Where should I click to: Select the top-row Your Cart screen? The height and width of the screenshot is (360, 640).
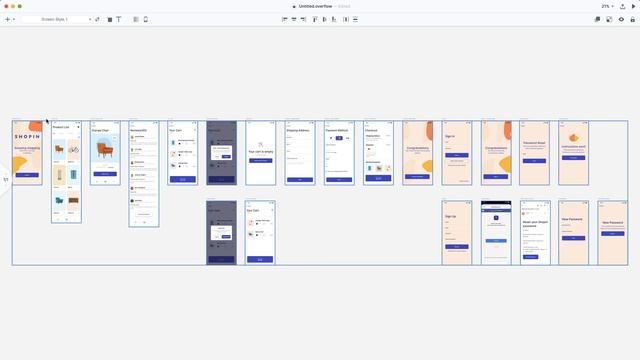tap(183, 153)
